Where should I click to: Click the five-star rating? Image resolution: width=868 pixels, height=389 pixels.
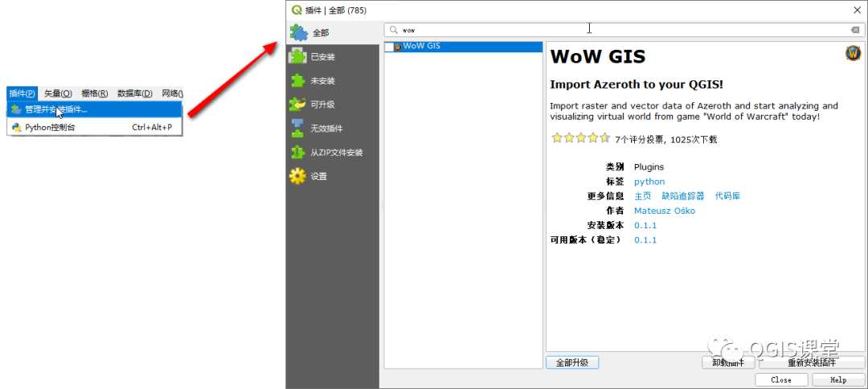[581, 138]
